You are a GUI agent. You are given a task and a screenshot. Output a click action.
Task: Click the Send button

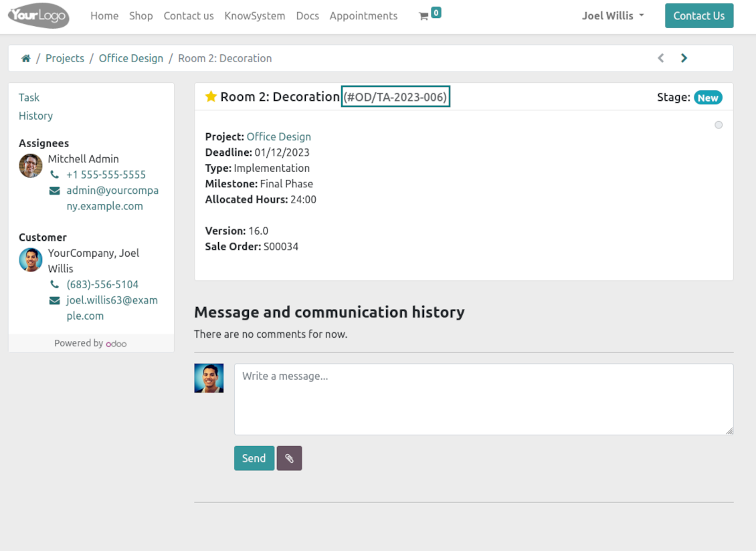(x=254, y=458)
